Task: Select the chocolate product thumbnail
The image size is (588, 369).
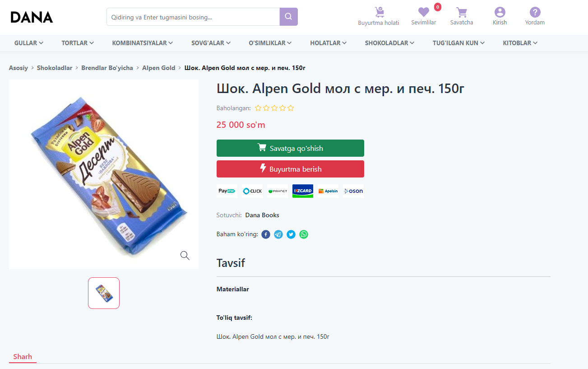Action: click(104, 293)
